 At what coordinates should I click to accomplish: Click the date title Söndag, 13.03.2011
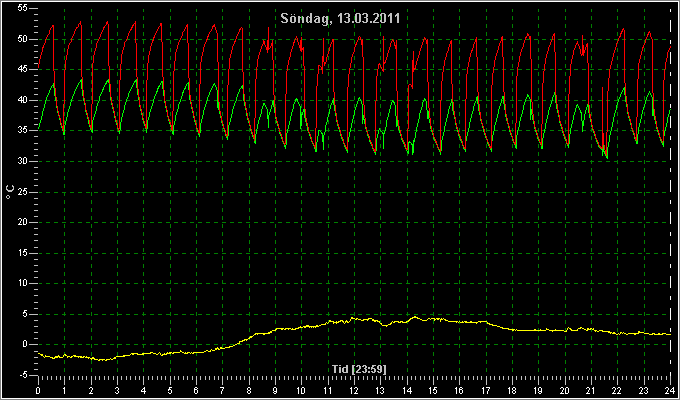coord(340,18)
